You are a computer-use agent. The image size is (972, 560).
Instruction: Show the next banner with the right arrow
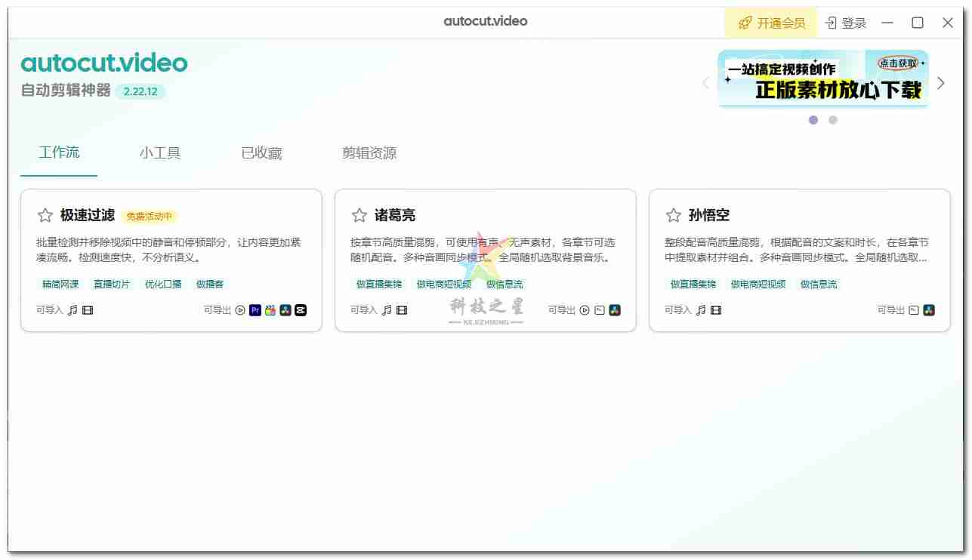(x=941, y=83)
